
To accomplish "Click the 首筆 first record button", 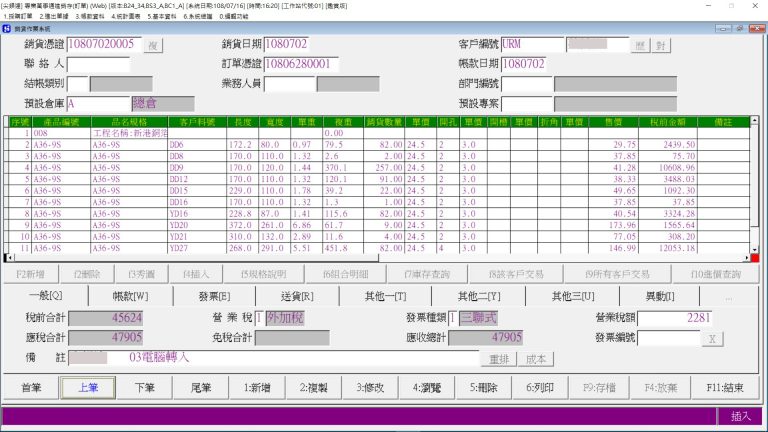I will 31,387.
